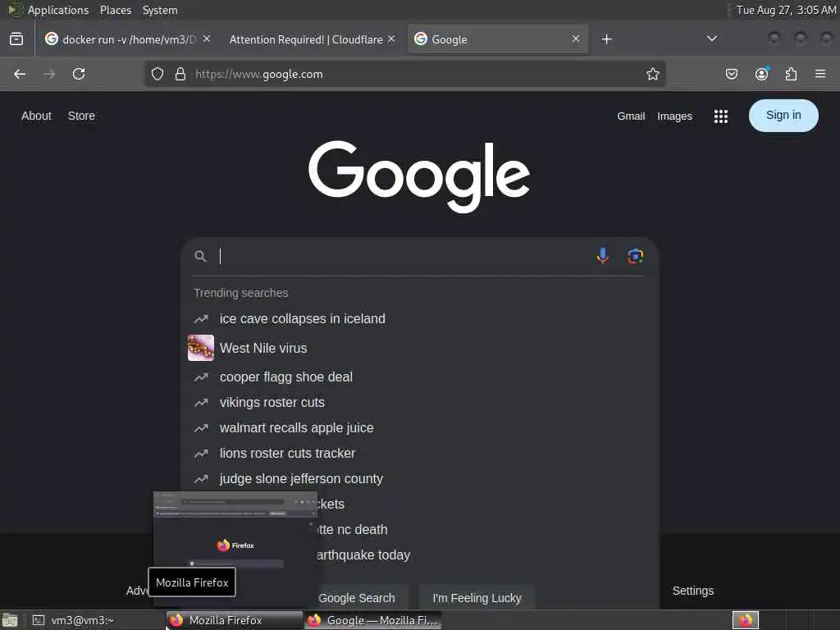Image resolution: width=840 pixels, height=630 pixels.
Task: Search by image with the Lens camera icon
Action: click(x=636, y=256)
